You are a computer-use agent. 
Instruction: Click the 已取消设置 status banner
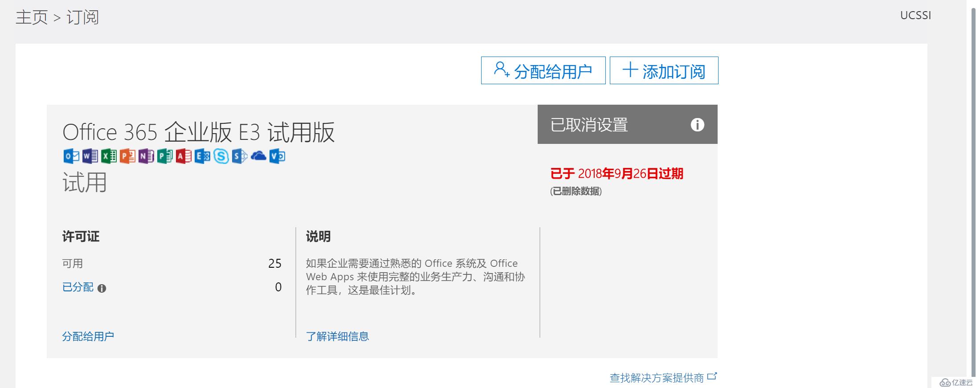[x=627, y=124]
